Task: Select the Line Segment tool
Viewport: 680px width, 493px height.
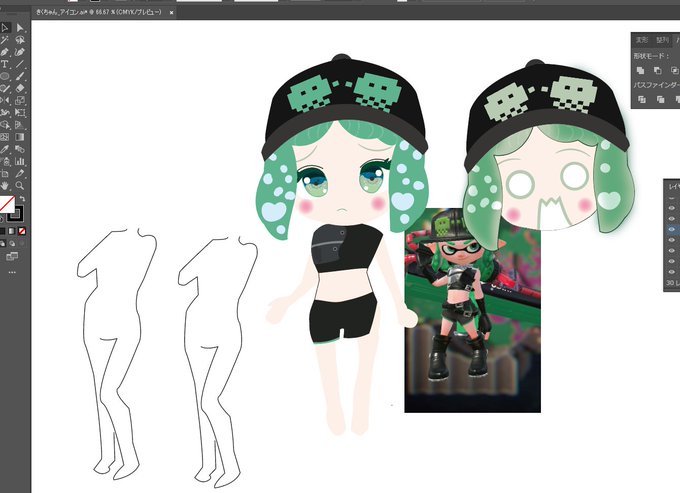Action: 20,64
